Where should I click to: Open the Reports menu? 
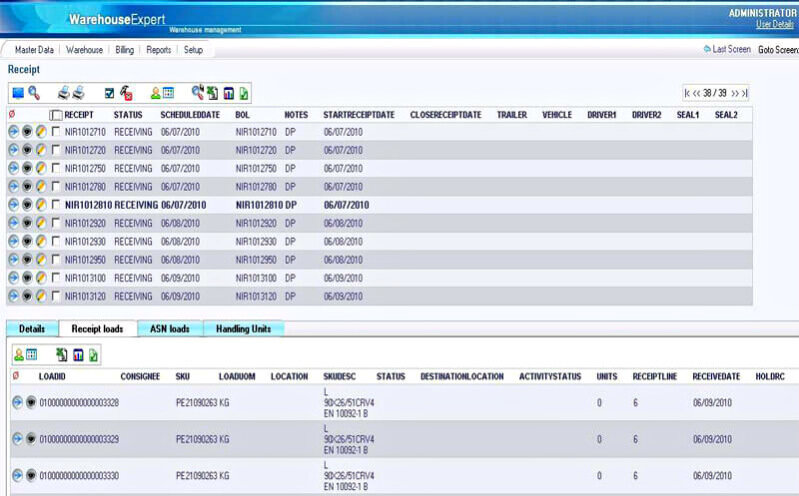tap(158, 49)
